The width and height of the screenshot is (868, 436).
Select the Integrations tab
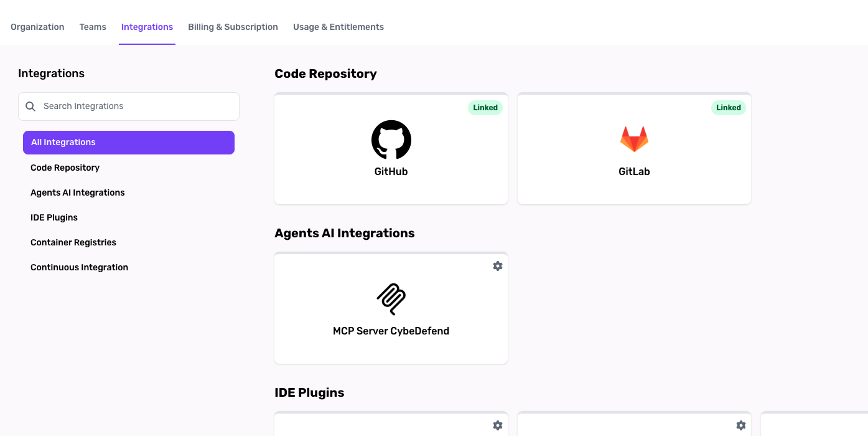click(x=147, y=27)
